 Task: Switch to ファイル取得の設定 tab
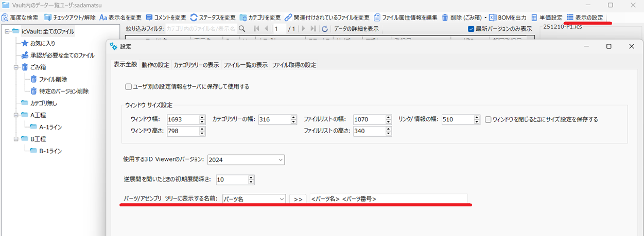point(294,65)
